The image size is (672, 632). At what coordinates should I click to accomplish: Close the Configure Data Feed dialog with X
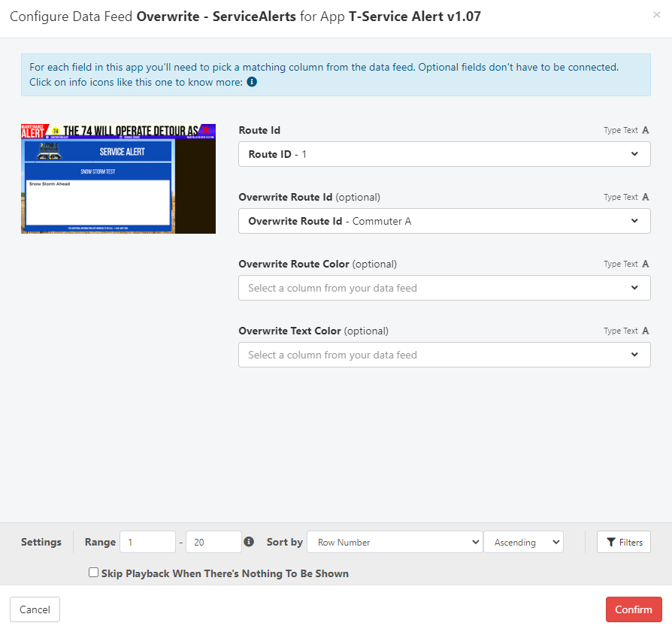click(656, 15)
